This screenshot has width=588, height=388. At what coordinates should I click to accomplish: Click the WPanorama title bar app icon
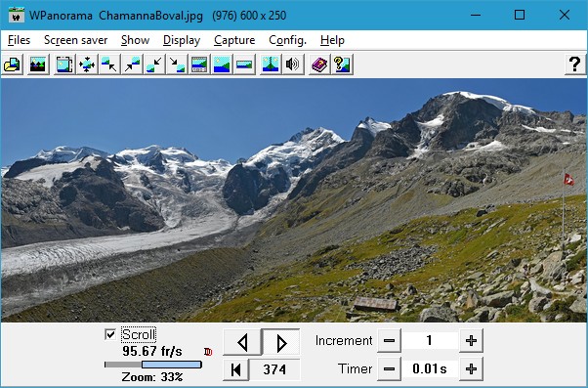click(x=17, y=15)
